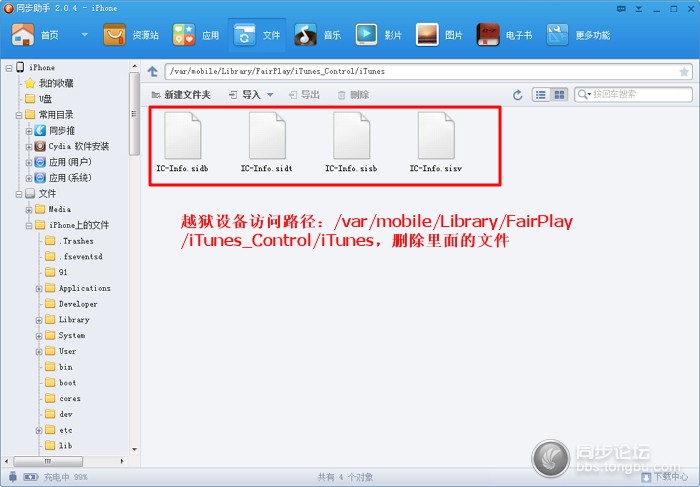Viewport: 700px width, 487px height.
Task: Open the 更多功能 tools icon
Action: pos(557,35)
